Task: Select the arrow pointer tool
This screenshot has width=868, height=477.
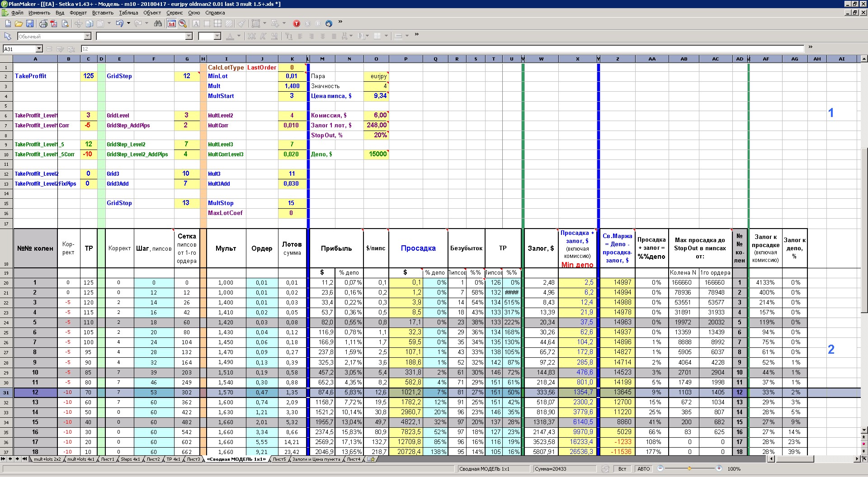Action: (x=8, y=36)
